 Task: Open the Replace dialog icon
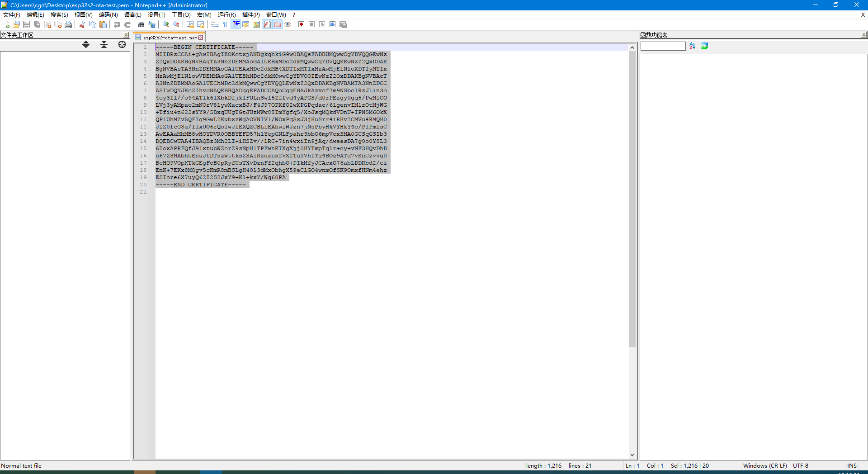pos(152,24)
